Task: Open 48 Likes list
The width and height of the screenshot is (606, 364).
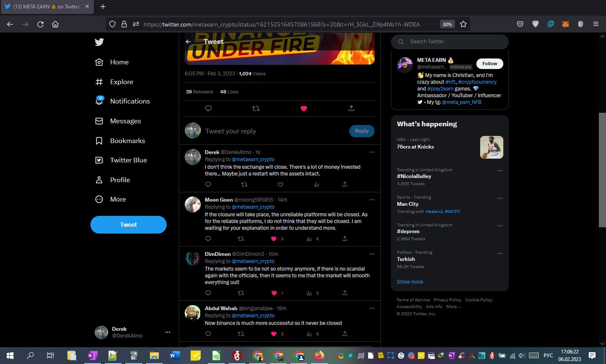Action: tap(229, 92)
